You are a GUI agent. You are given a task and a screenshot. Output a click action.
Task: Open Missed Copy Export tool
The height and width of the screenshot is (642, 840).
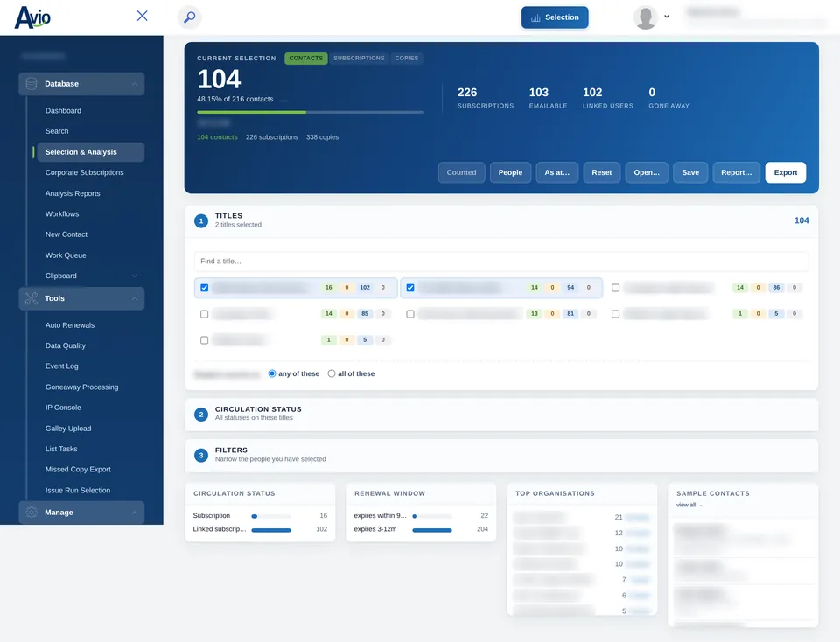(78, 469)
